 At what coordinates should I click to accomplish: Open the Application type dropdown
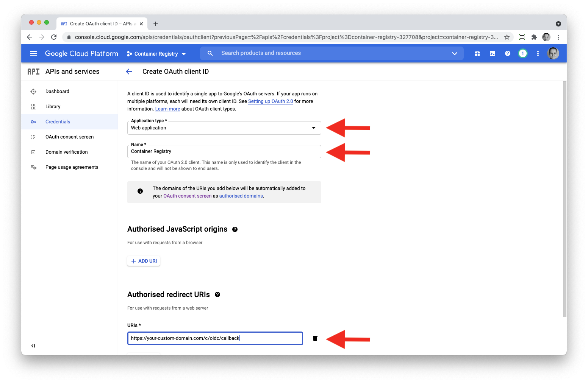pos(224,128)
